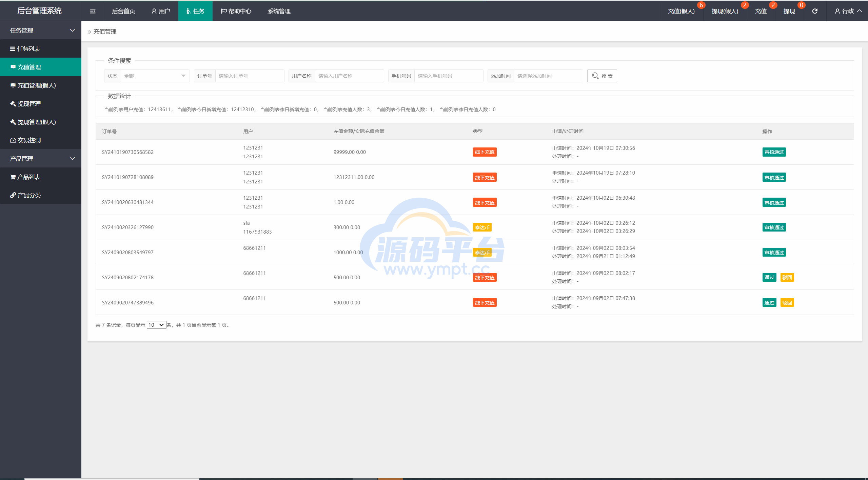Toggle the sidebar collapse hamburger icon
Screen dimensions: 868x480
point(93,11)
